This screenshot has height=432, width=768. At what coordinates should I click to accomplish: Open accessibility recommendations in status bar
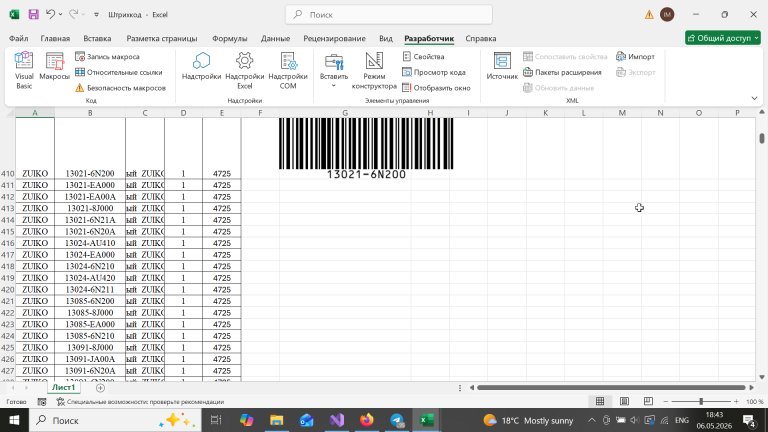(x=140, y=402)
